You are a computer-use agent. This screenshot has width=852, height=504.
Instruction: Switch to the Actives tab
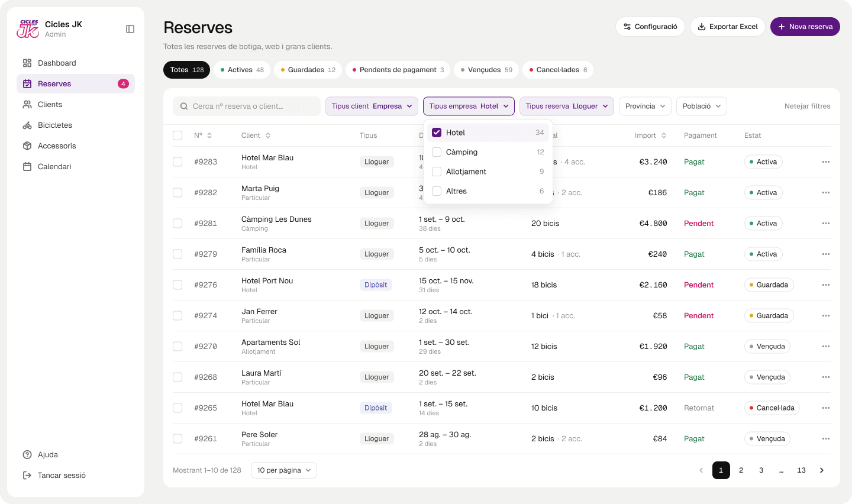(x=242, y=70)
